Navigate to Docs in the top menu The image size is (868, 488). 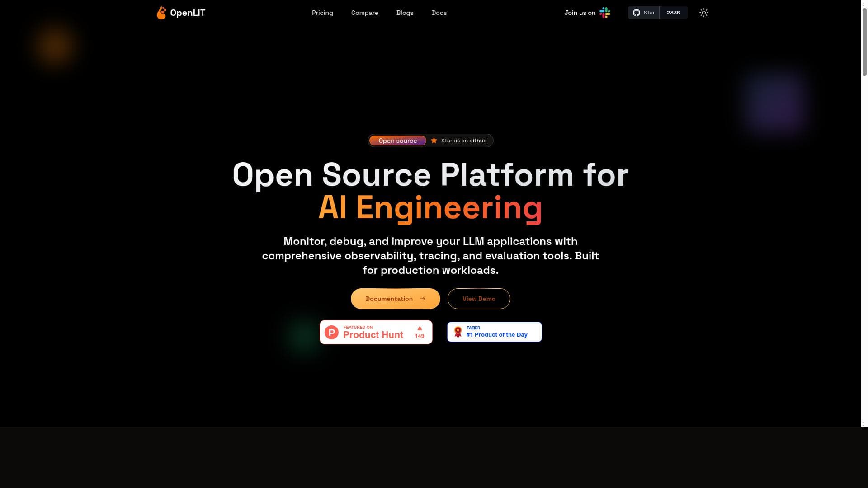[439, 13]
